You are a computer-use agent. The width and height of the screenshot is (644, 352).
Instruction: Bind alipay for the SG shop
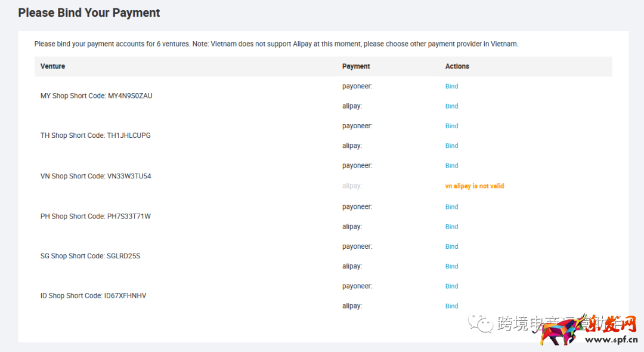coord(451,266)
